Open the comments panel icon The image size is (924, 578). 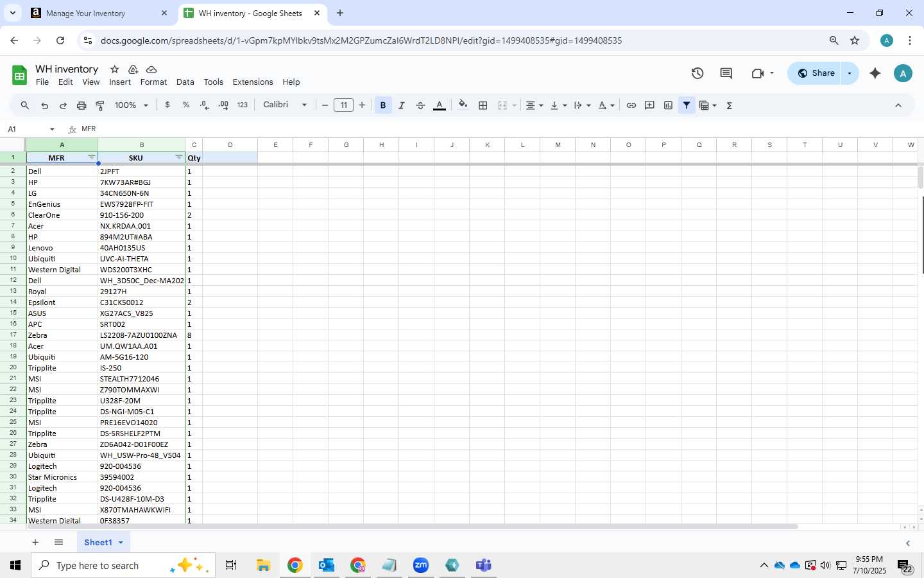point(726,73)
